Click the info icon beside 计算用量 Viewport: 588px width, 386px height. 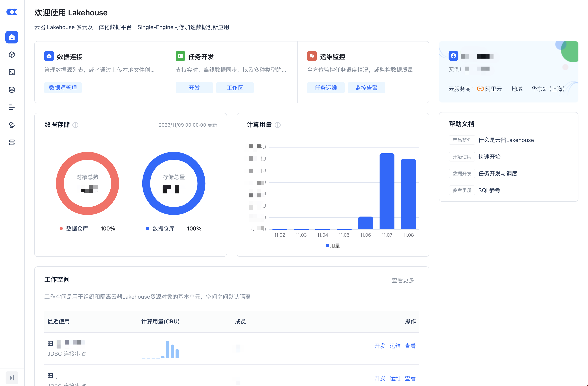click(x=278, y=125)
